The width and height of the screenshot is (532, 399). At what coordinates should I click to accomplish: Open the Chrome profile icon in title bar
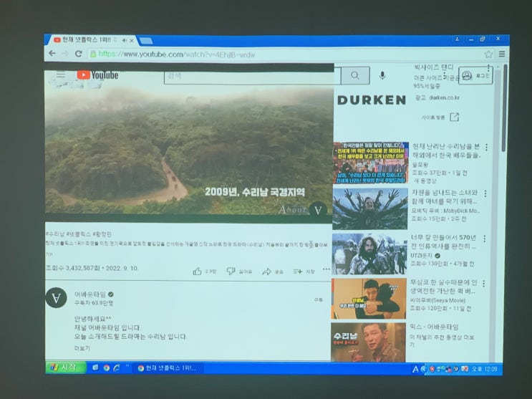pos(457,39)
